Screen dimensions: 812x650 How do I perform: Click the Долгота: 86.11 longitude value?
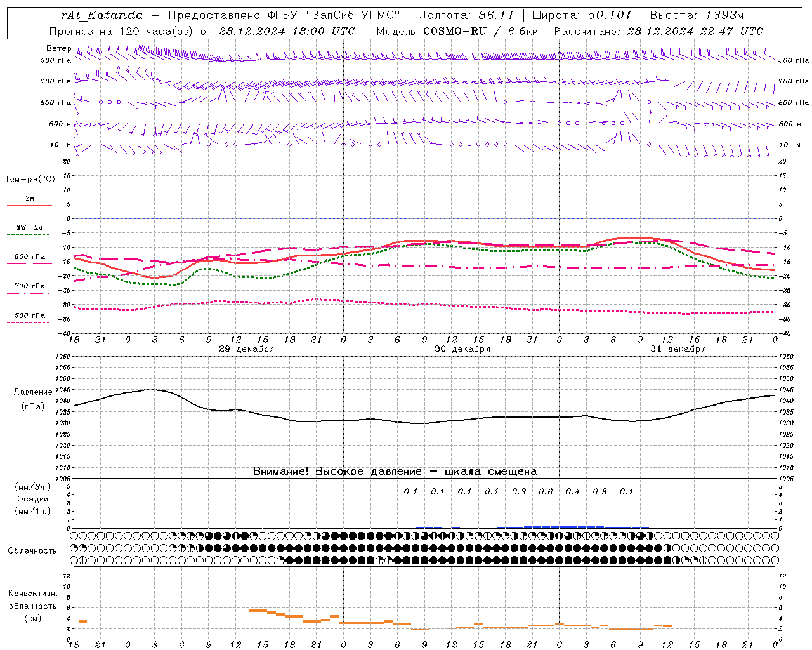466,15
